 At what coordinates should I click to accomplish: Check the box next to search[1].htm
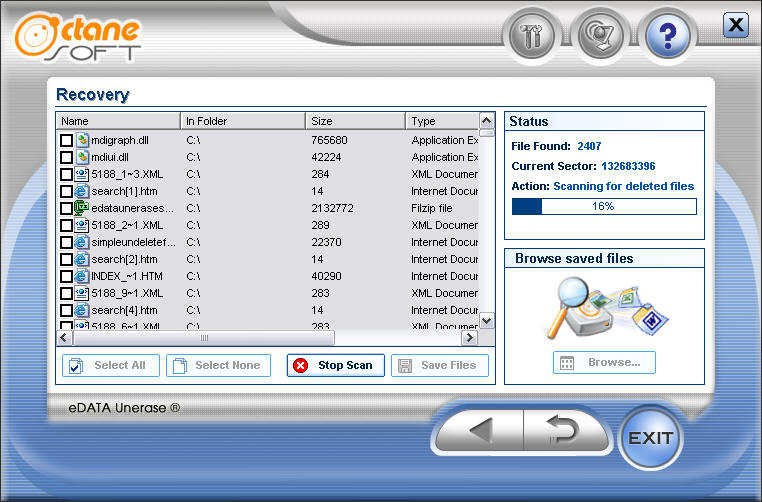coord(66,191)
